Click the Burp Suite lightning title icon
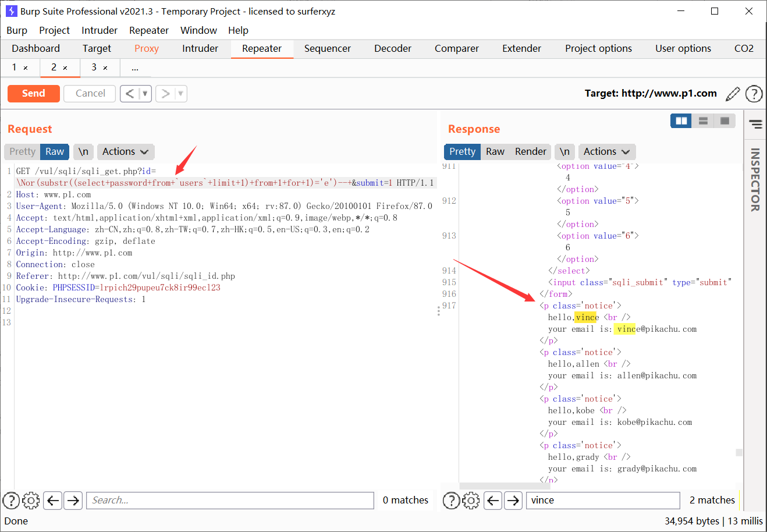Image resolution: width=767 pixels, height=532 pixels. coord(11,11)
